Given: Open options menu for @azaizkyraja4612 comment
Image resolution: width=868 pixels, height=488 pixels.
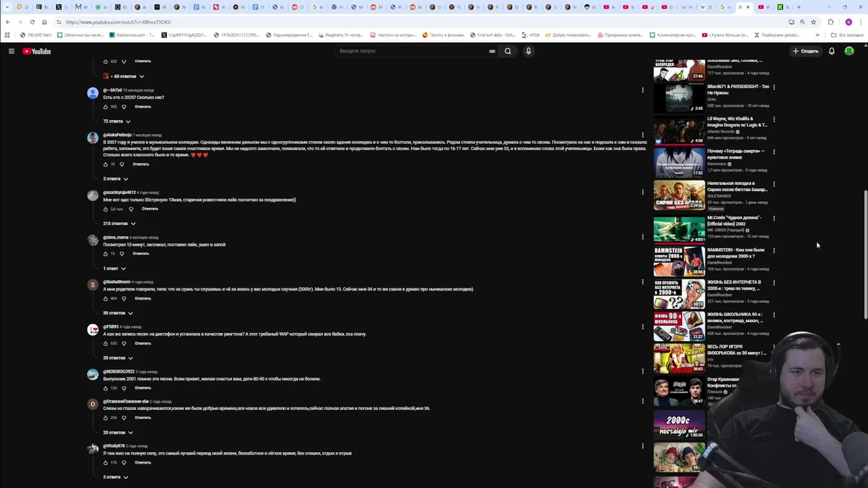Looking at the screenshot, I should (x=642, y=192).
